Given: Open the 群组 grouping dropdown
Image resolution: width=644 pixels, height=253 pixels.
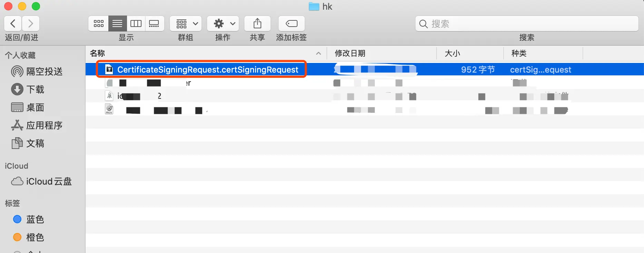Looking at the screenshot, I should pyautogui.click(x=186, y=24).
